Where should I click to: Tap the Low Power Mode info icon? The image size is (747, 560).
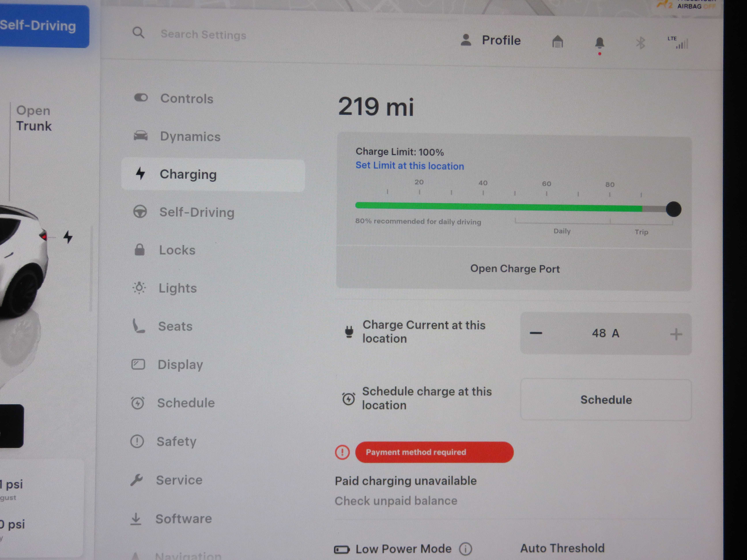coord(465,549)
